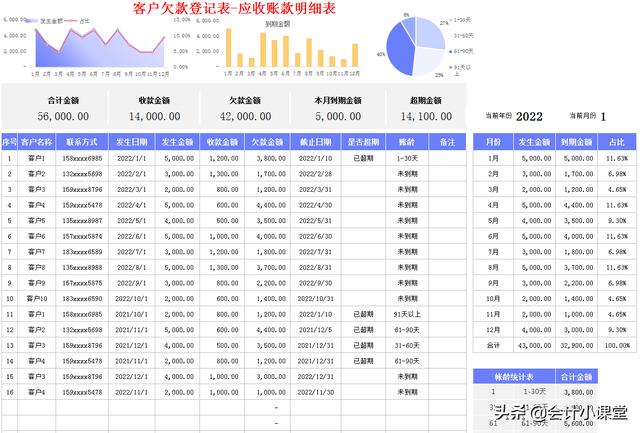Click the 账龄 column header

point(407,142)
